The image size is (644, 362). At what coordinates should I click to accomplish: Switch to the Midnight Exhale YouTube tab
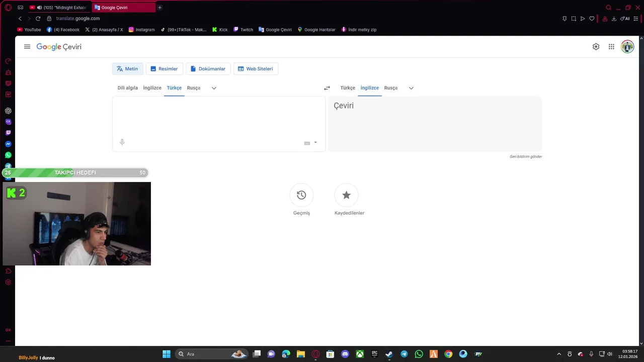(x=59, y=8)
